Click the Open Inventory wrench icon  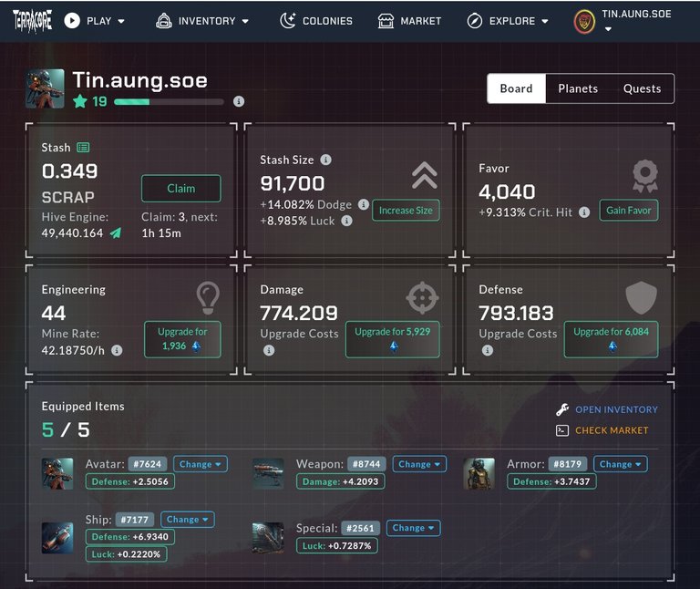[562, 409]
